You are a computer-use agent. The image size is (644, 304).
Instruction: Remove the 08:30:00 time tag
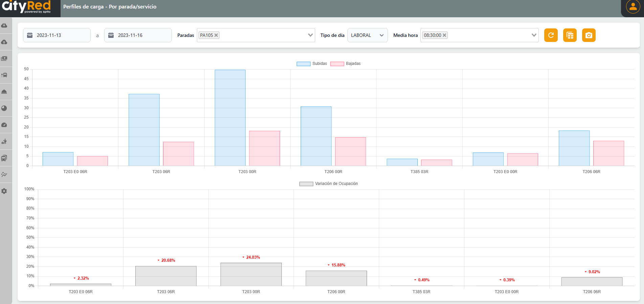coord(444,35)
